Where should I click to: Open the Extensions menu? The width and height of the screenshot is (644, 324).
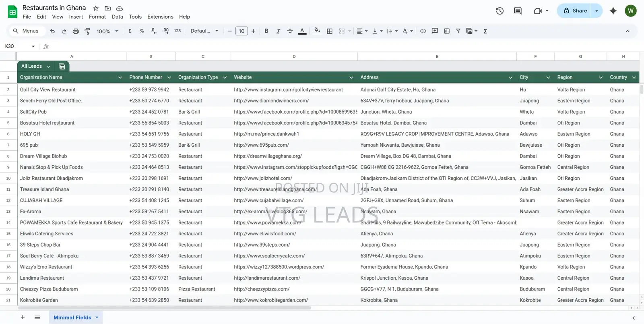click(160, 17)
